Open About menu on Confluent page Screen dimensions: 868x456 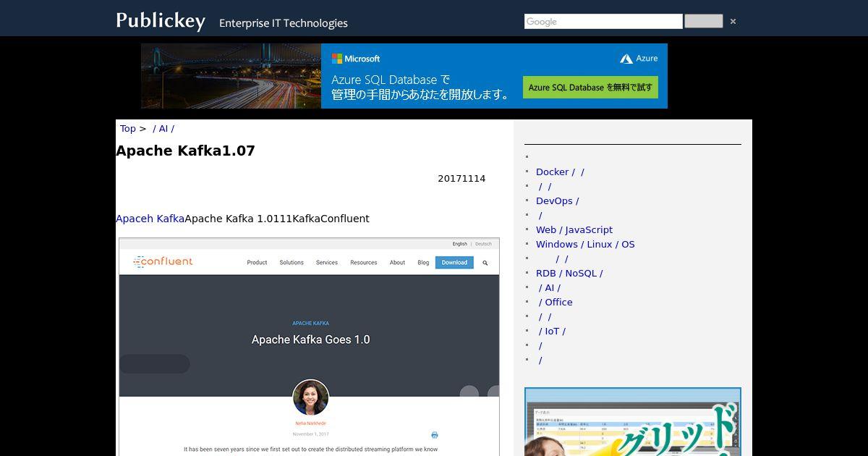coord(398,263)
